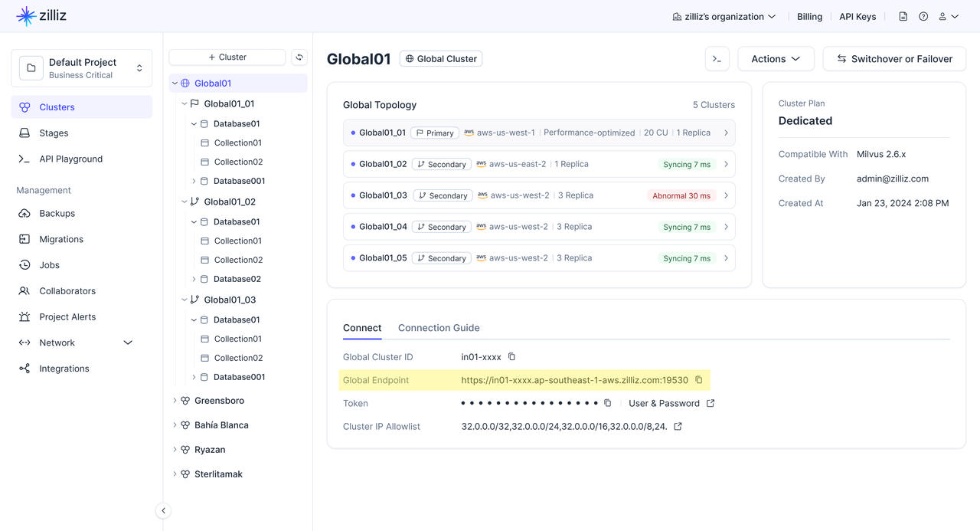980x531 pixels.
Task: Open the documentation icon in header
Action: pos(903,17)
